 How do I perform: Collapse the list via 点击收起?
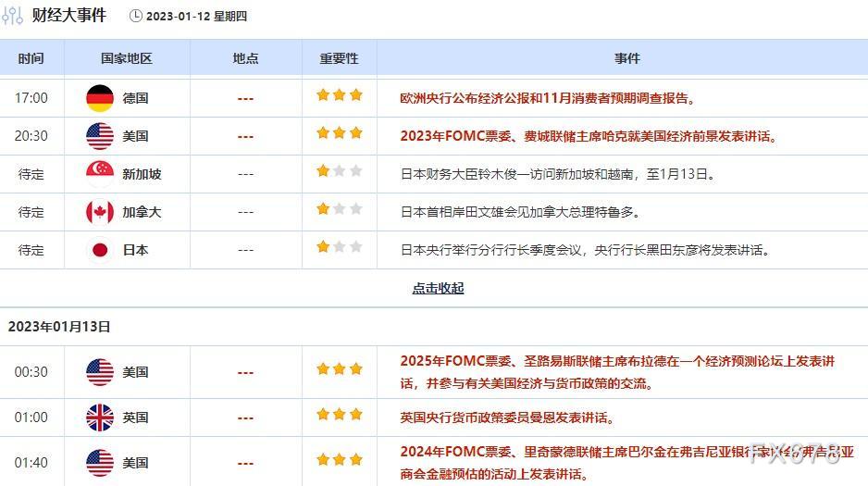point(438,288)
